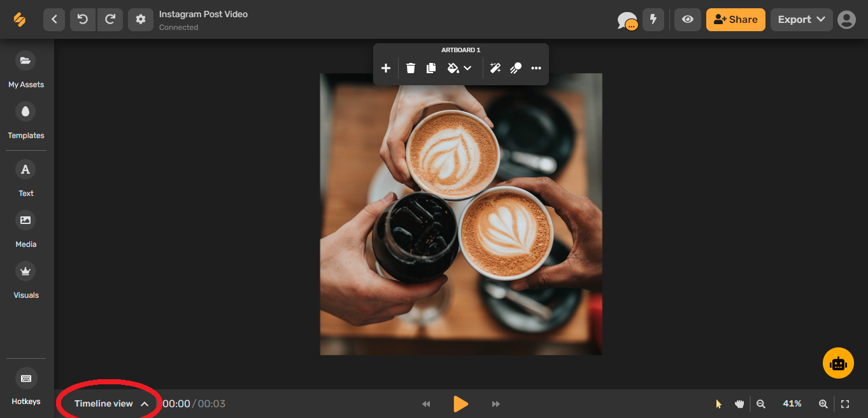Open My Assets panel
This screenshot has height=418, width=868.
point(26,69)
